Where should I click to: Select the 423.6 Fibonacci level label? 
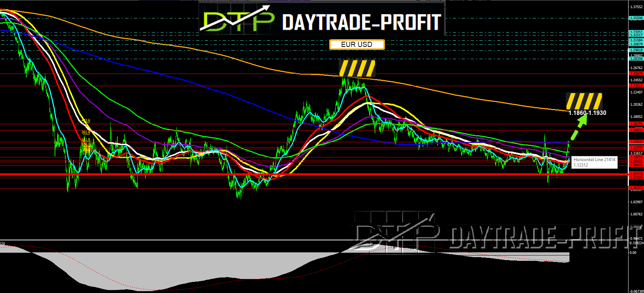(86, 121)
